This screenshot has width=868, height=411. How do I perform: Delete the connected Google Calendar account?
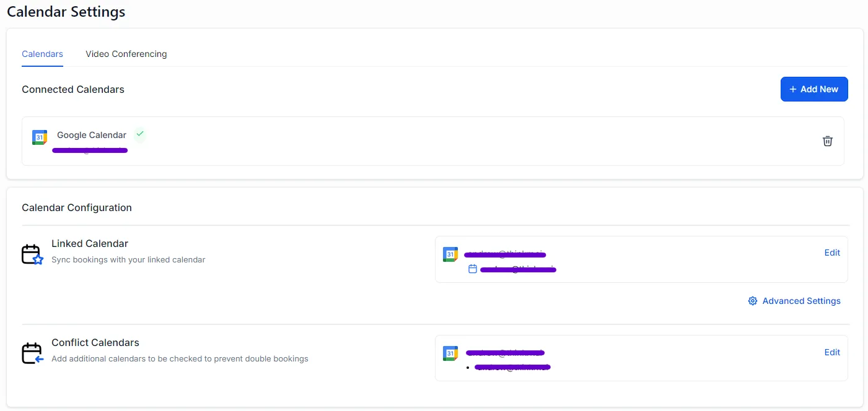coord(827,141)
